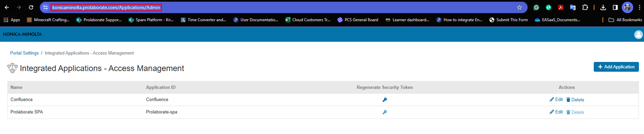Toggle the browser side panel icon
The image size is (644, 134).
tap(615, 8)
